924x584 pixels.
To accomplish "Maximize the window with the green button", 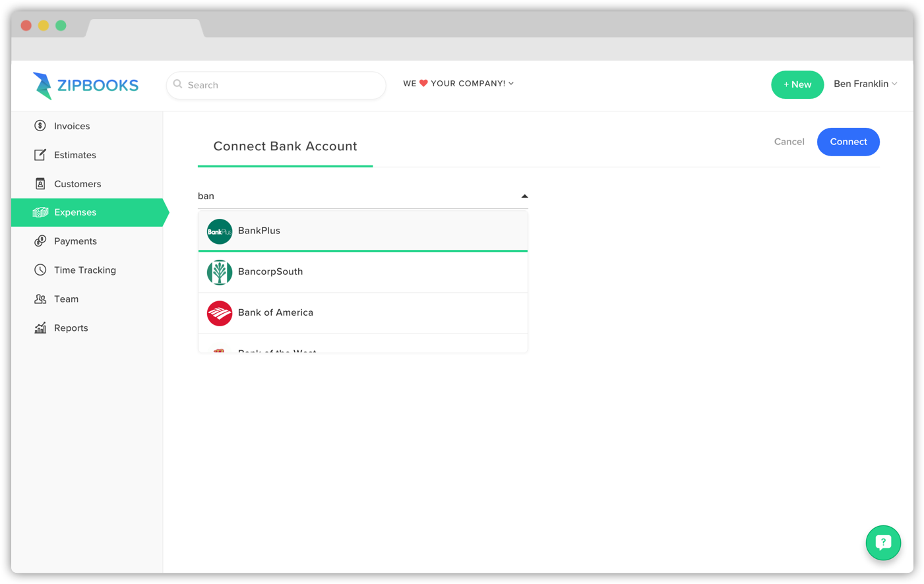I will coord(61,26).
